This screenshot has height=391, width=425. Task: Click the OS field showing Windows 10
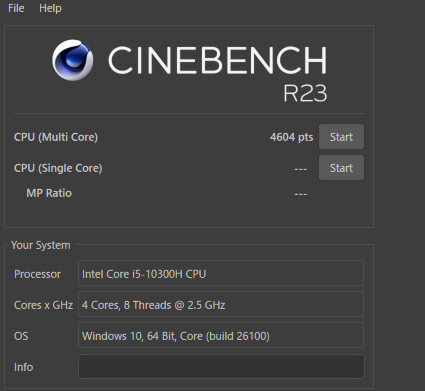pos(221,335)
